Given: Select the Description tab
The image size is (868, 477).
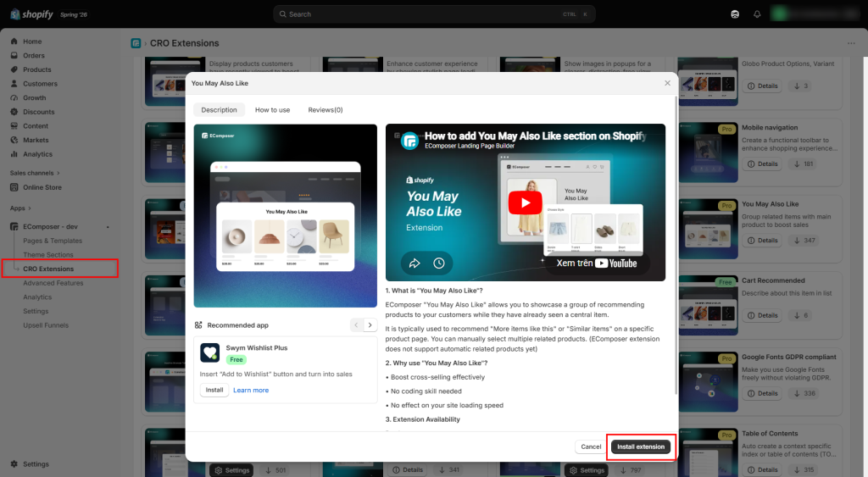Looking at the screenshot, I should [x=219, y=110].
